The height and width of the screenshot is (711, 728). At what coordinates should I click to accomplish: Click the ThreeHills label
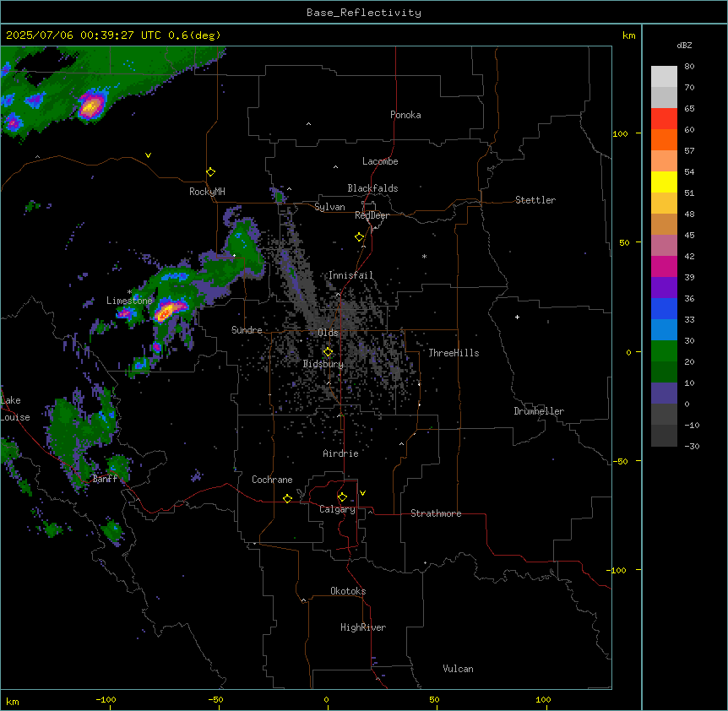click(x=454, y=353)
